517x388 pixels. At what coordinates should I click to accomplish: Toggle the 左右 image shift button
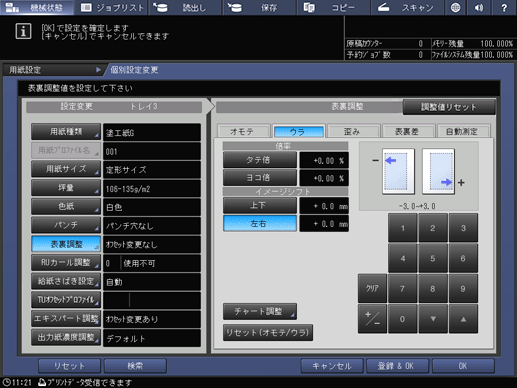click(x=260, y=223)
